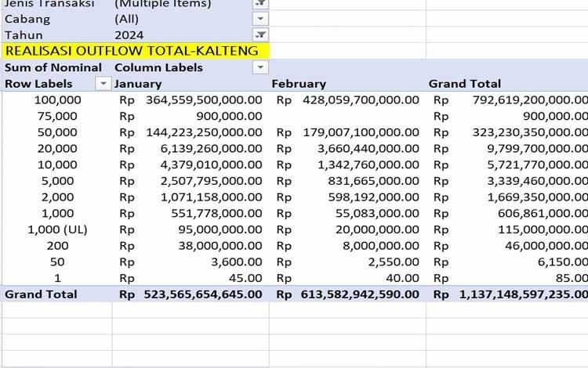Image resolution: width=588 pixels, height=368 pixels.
Task: Select February value 598,192,000.00
Action: [x=373, y=197]
